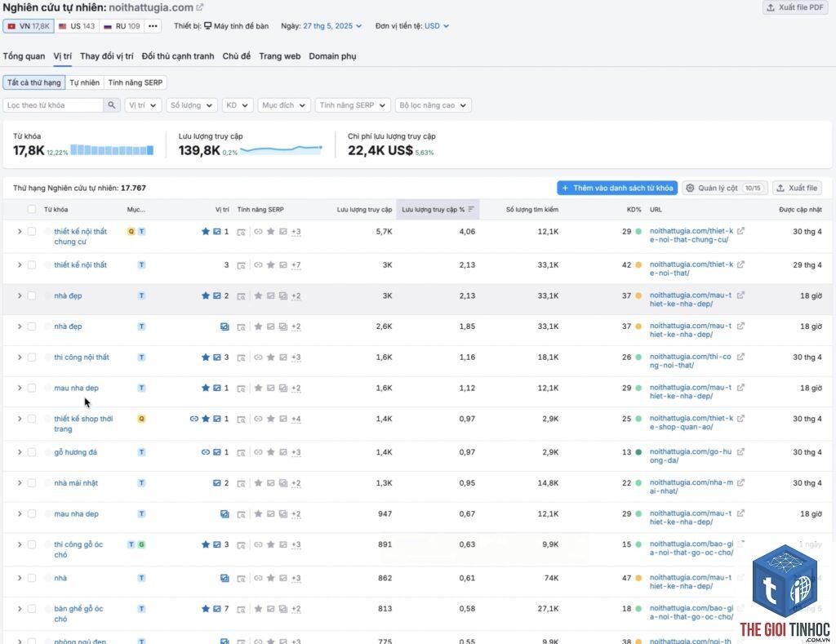Click the sort icon in 'Lưu lượng truy cập %' header

(471, 210)
